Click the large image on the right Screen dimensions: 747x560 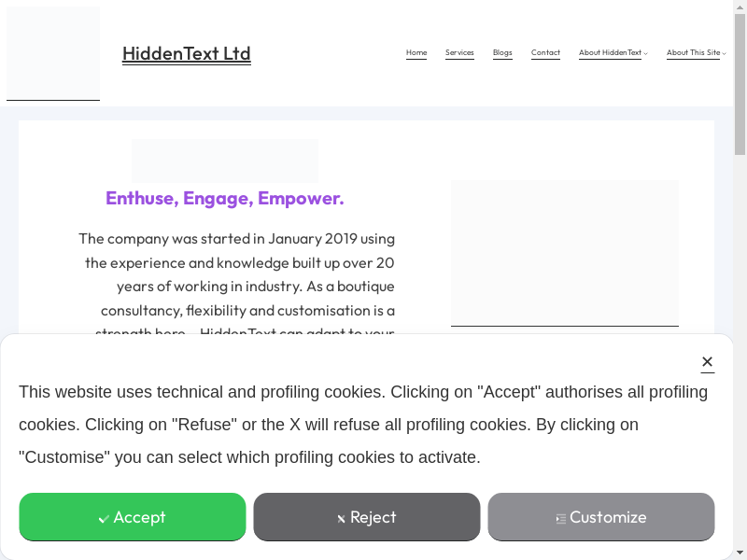click(x=564, y=252)
